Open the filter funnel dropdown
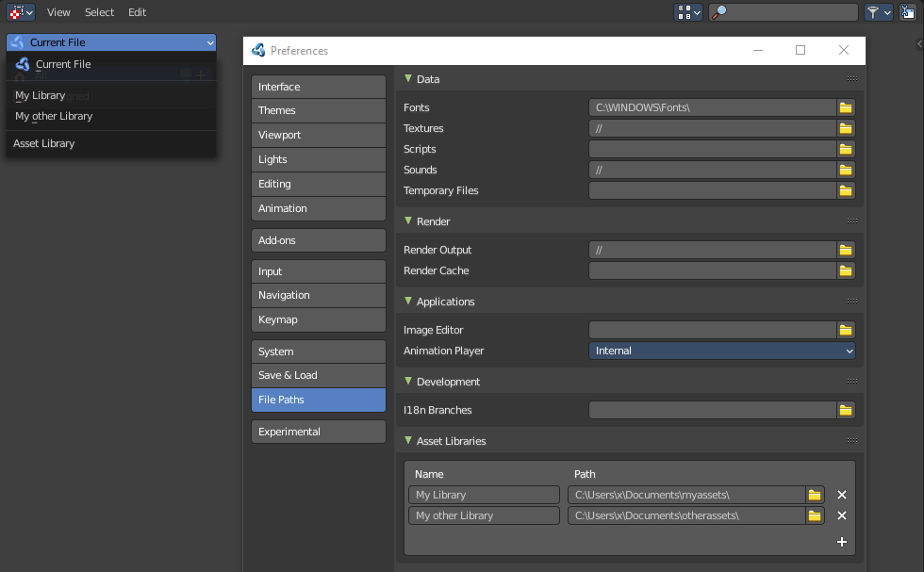 click(878, 12)
